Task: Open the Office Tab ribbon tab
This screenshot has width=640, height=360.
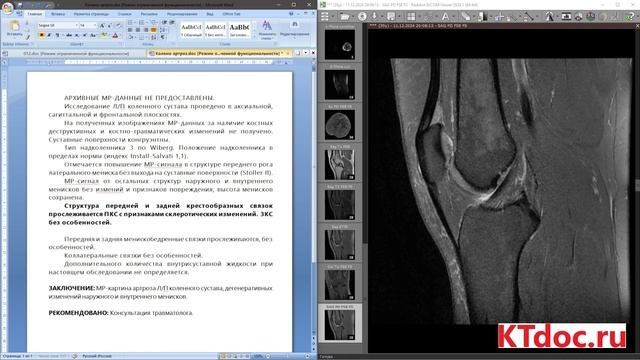Action: click(231, 14)
